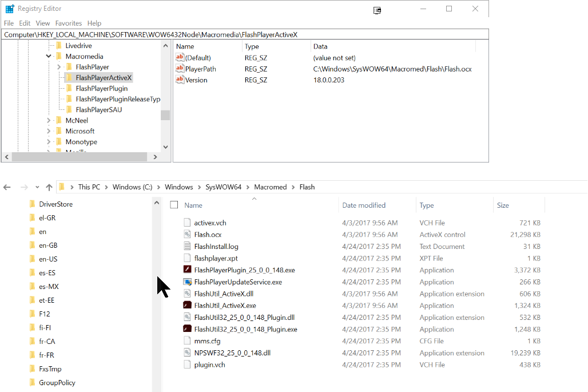Image resolution: width=588 pixels, height=392 pixels.
Task: Click the registry tree vertical scrollbar thumb
Action: pyautogui.click(x=165, y=115)
